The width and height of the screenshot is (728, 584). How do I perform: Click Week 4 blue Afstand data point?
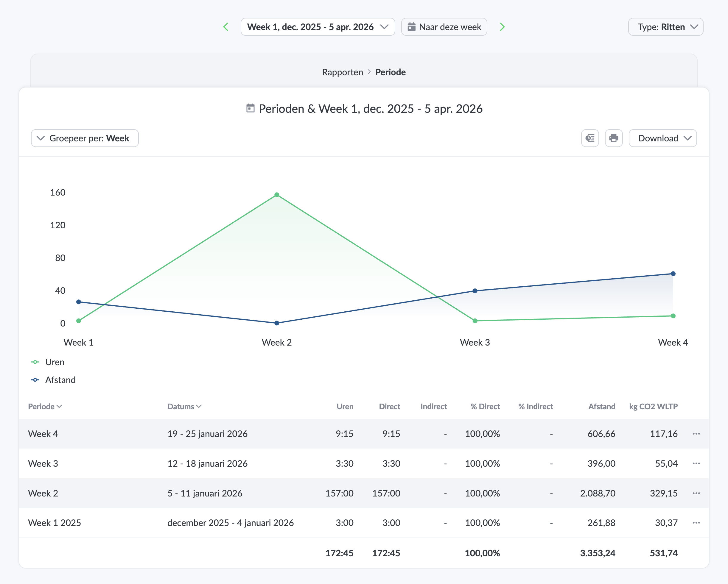(x=673, y=274)
